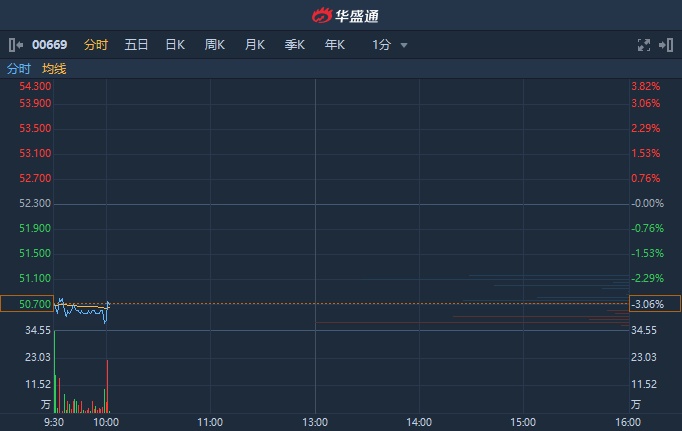The width and height of the screenshot is (682, 431).
Task: Click the 10:00 time axis label
Action: (106, 422)
